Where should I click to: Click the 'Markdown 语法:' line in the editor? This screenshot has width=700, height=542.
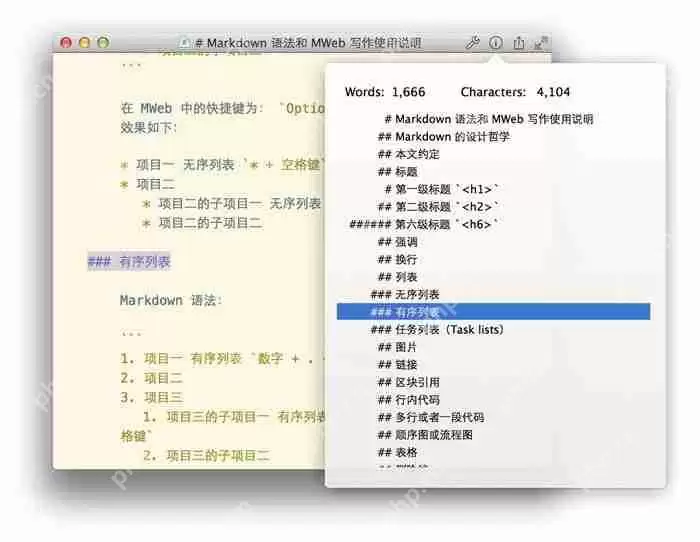click(171, 300)
